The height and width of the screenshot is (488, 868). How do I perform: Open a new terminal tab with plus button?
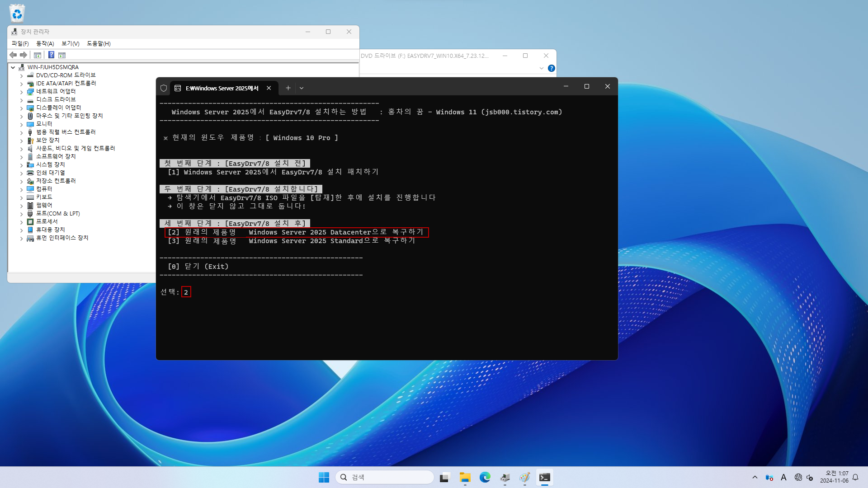288,88
